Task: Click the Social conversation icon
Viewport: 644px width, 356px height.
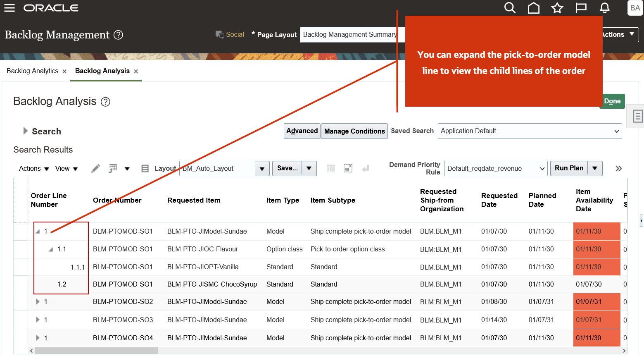Action: pyautogui.click(x=219, y=35)
